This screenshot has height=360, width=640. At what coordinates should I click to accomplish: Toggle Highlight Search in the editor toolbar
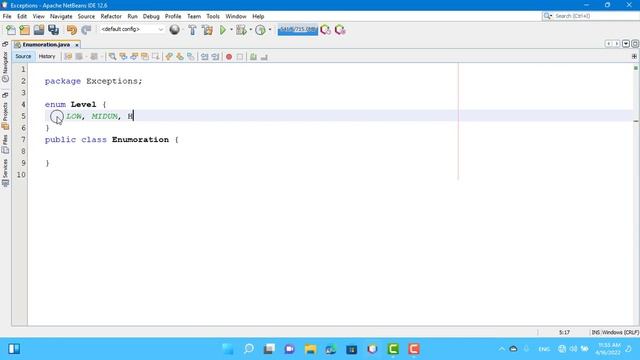point(144,57)
